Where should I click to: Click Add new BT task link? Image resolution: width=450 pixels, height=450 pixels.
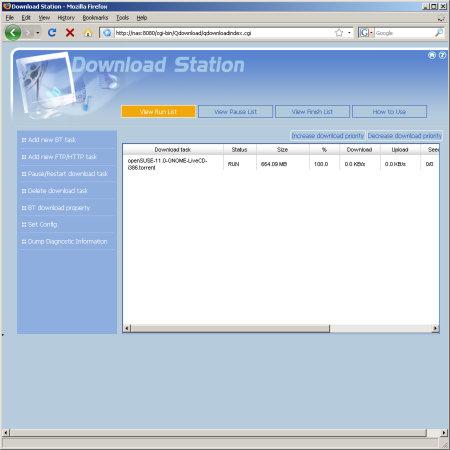[52, 140]
